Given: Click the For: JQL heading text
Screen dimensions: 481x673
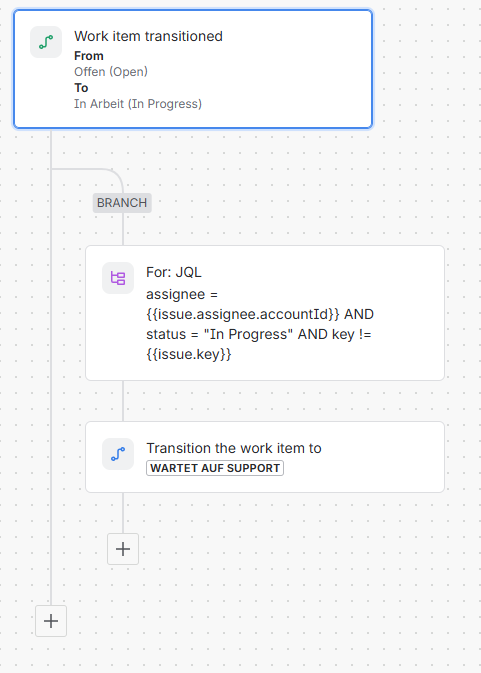Looking at the screenshot, I should [x=174, y=272].
